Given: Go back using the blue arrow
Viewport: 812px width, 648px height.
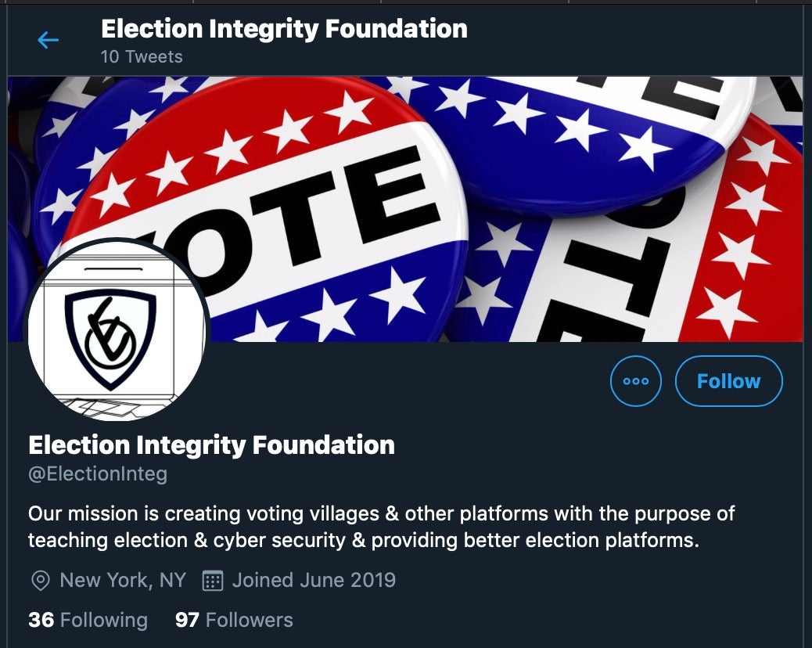Looking at the screenshot, I should (48, 41).
